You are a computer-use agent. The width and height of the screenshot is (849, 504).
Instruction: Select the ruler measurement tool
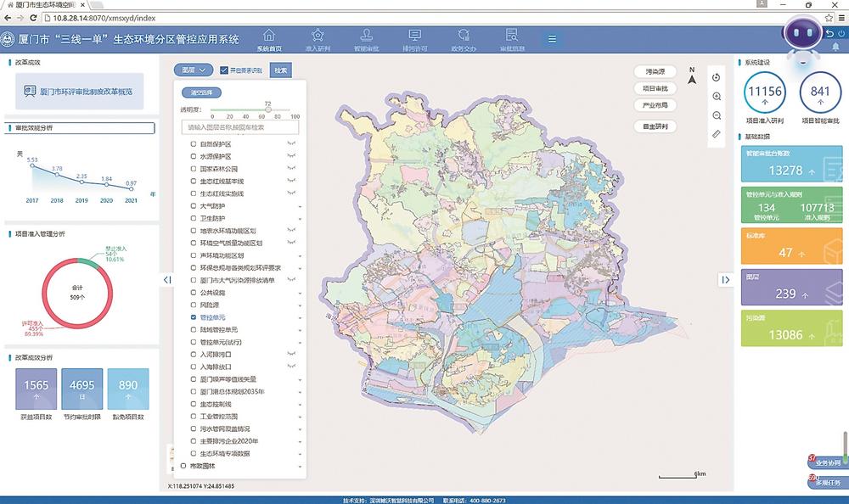tap(717, 134)
